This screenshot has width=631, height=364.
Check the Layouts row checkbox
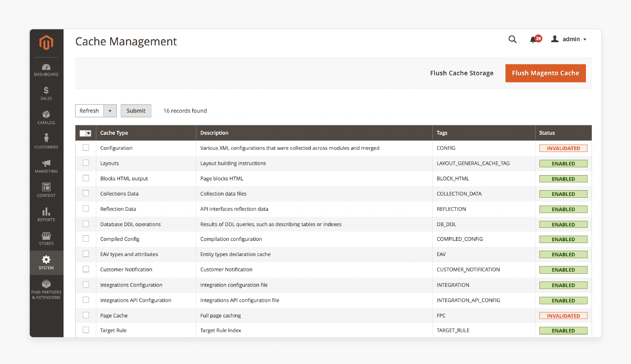pos(86,163)
